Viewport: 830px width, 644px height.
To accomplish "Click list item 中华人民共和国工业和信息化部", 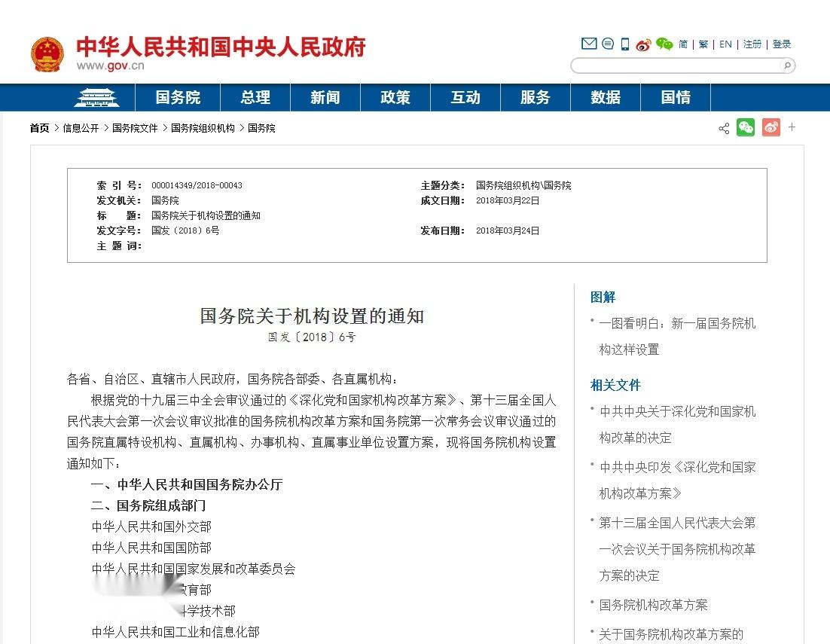I will 175,632.
